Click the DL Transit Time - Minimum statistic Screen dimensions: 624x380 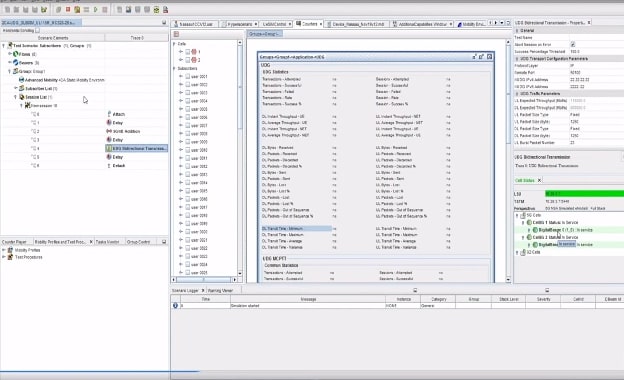click(x=296, y=228)
